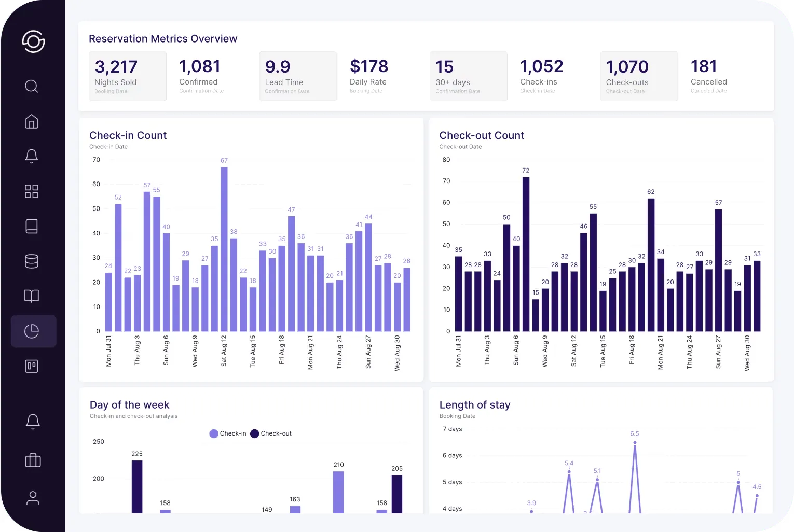Select the database icon in the sidebar
Image resolution: width=794 pixels, height=532 pixels.
32,261
